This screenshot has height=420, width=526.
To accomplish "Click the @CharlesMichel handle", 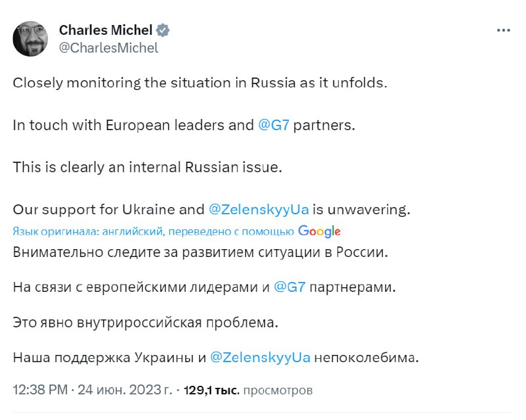I will [x=108, y=47].
